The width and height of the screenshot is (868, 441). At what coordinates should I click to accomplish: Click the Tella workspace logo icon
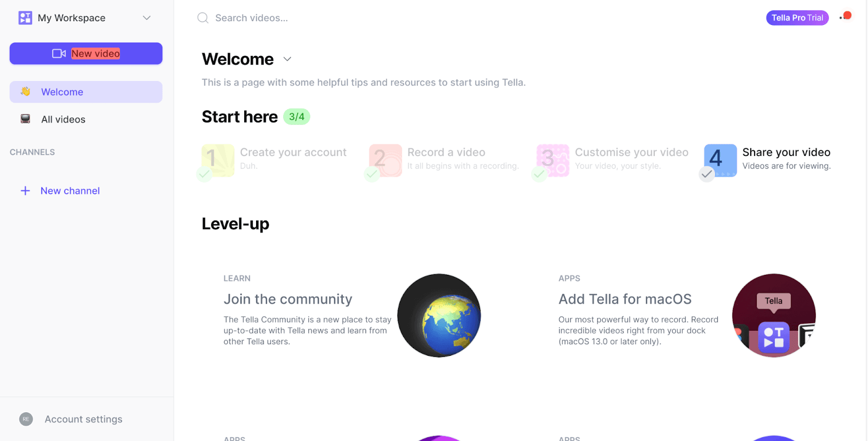coord(25,18)
